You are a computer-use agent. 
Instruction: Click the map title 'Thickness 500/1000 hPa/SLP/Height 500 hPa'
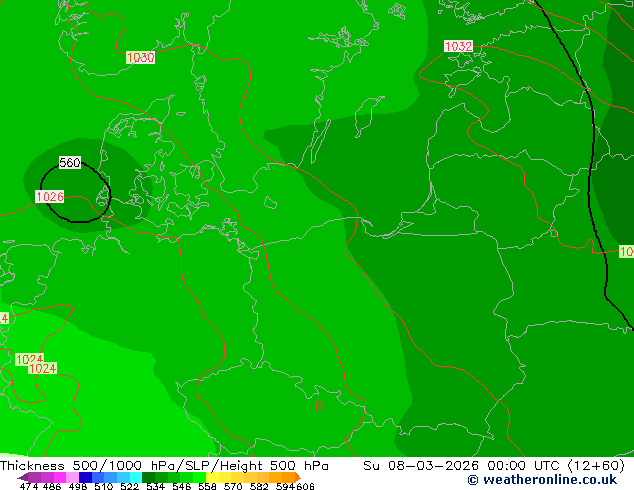(x=164, y=466)
